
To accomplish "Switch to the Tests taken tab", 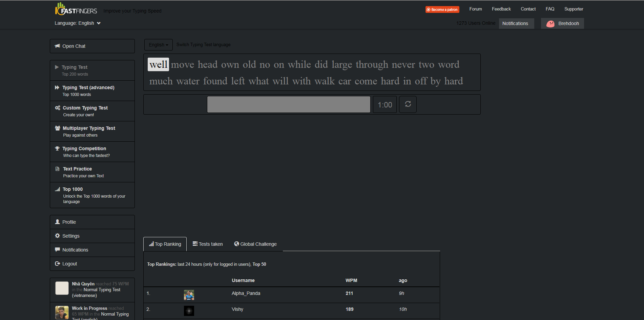I will tap(208, 244).
